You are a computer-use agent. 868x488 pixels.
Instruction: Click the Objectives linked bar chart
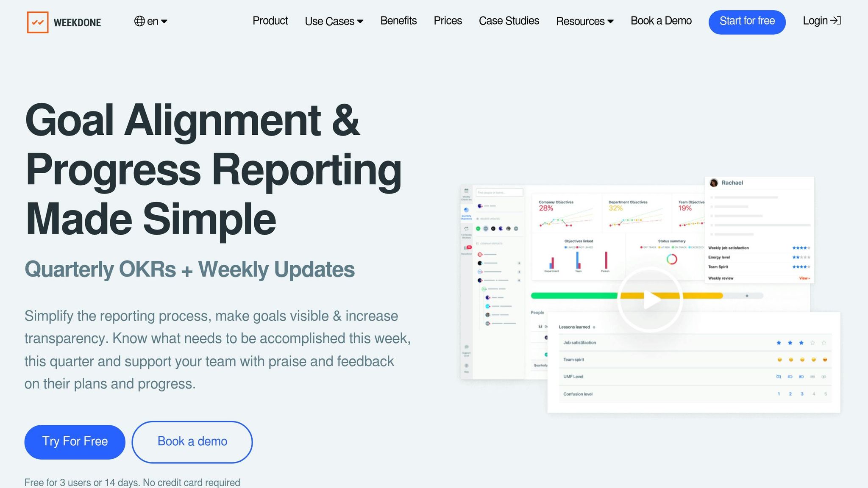tap(579, 262)
